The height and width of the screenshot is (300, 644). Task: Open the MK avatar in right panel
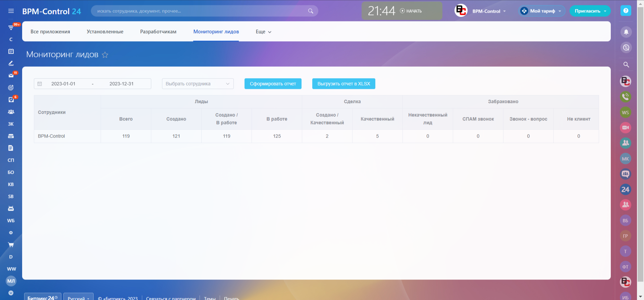click(626, 159)
